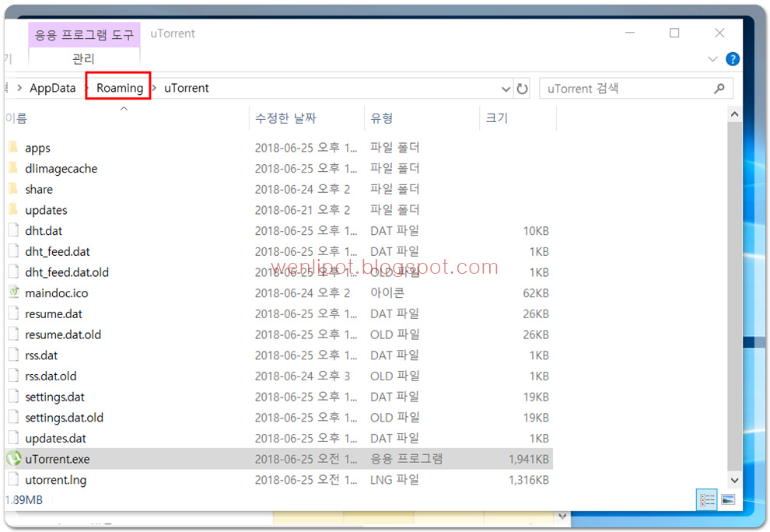
Task: Select the resume.dat file name
Action: tap(54, 314)
